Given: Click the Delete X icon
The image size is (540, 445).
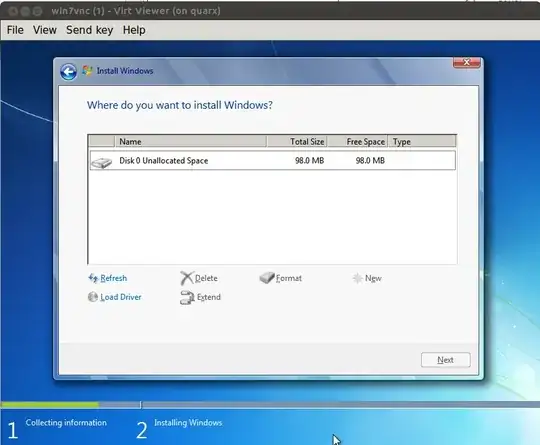Looking at the screenshot, I should click(x=187, y=278).
